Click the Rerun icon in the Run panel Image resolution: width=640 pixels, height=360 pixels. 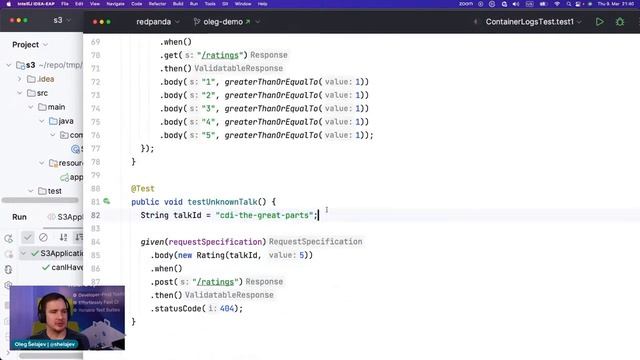pos(9,238)
